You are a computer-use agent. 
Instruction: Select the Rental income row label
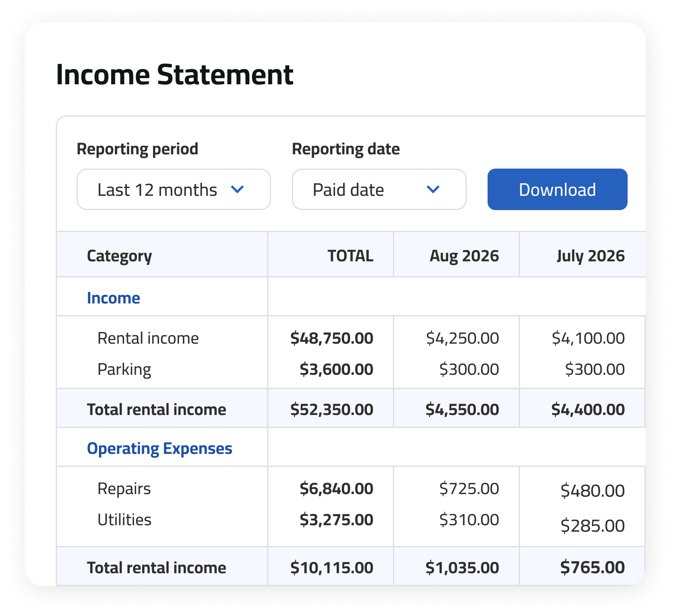click(x=148, y=338)
